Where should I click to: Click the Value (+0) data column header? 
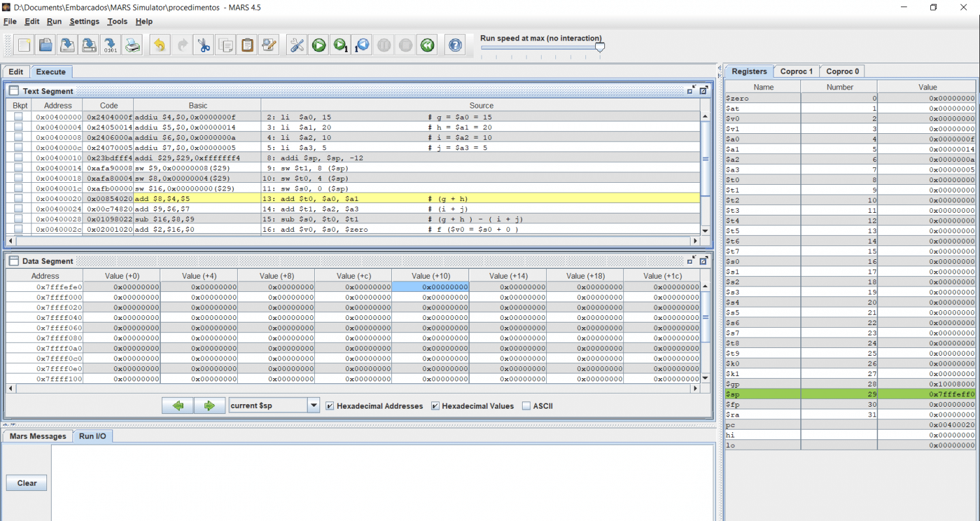point(122,276)
